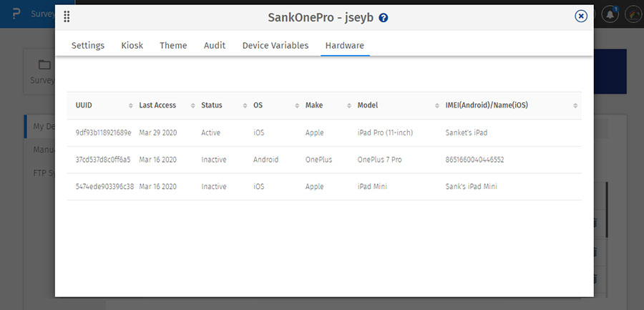Click the OnePlus make cell
Image resolution: width=644 pixels, height=310 pixels.
pos(318,160)
